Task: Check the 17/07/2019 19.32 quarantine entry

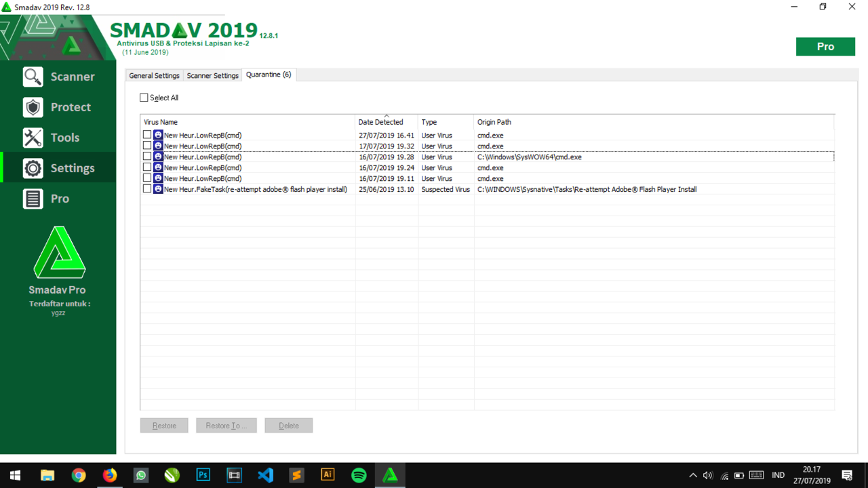Action: coord(147,146)
